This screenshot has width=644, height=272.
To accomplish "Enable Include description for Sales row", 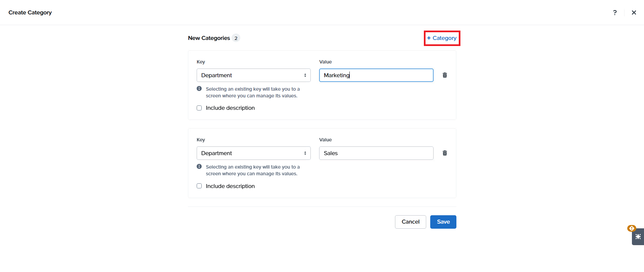I will (x=199, y=186).
